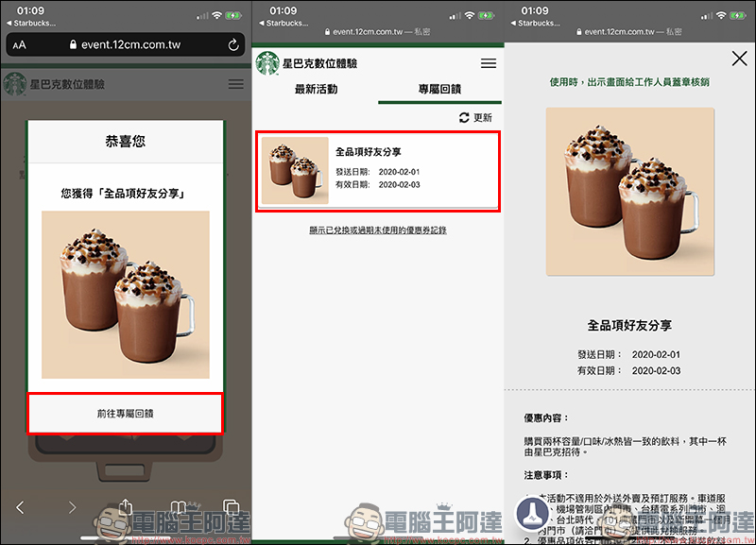Screen dimensions: 756x545
Task: Open Safari bookmarks from the bottom toolbar
Action: pos(178,508)
